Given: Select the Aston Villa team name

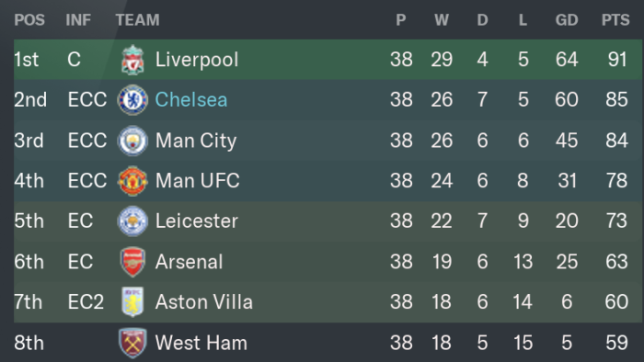Looking at the screenshot, I should [203, 302].
